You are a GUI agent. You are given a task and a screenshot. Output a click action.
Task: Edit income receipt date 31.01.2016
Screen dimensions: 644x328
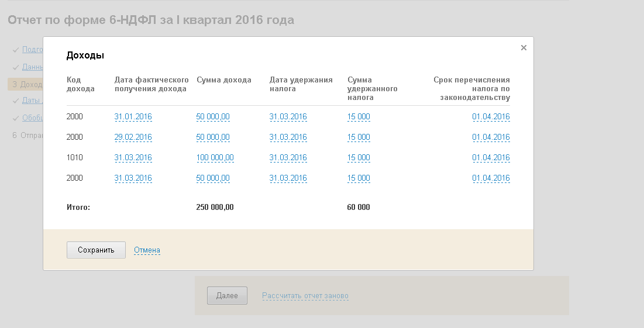(x=133, y=117)
